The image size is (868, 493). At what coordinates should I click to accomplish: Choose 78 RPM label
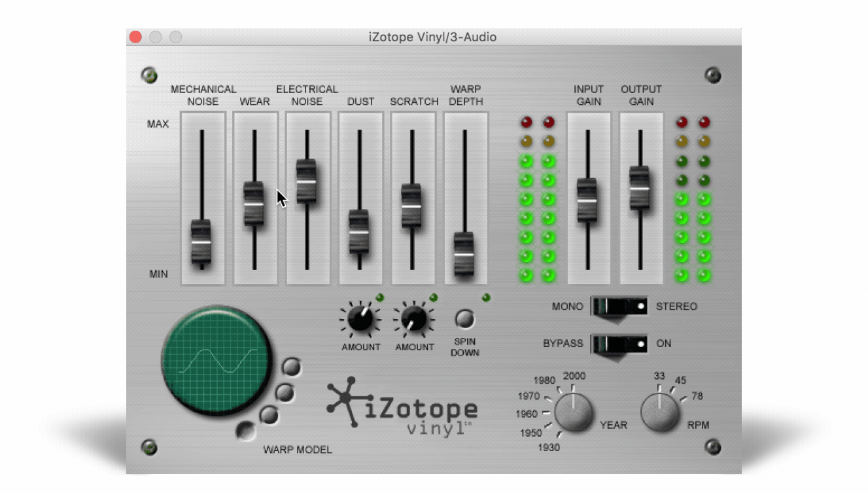697,396
